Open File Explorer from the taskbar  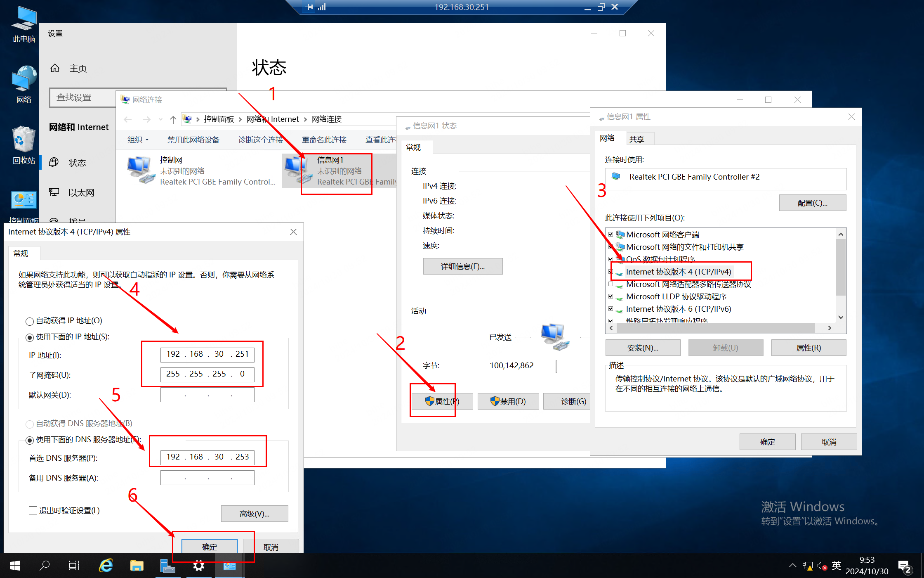[137, 565]
